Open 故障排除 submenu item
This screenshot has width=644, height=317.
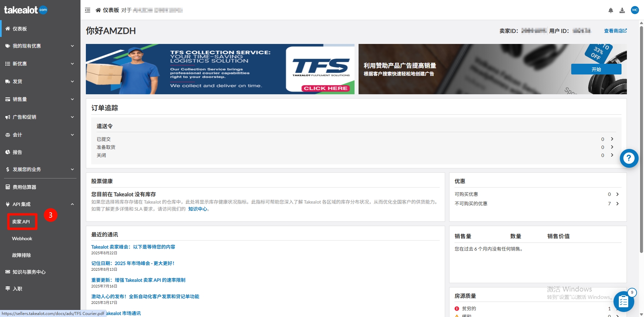click(21, 255)
